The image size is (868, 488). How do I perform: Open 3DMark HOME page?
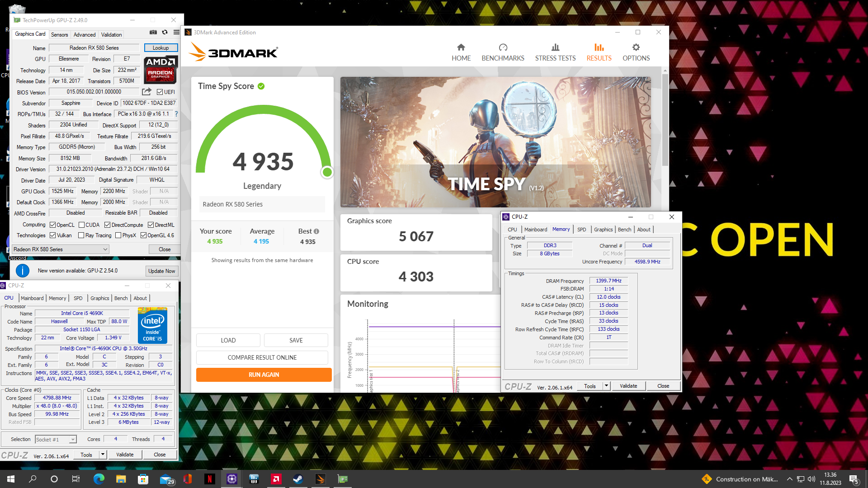(x=461, y=52)
